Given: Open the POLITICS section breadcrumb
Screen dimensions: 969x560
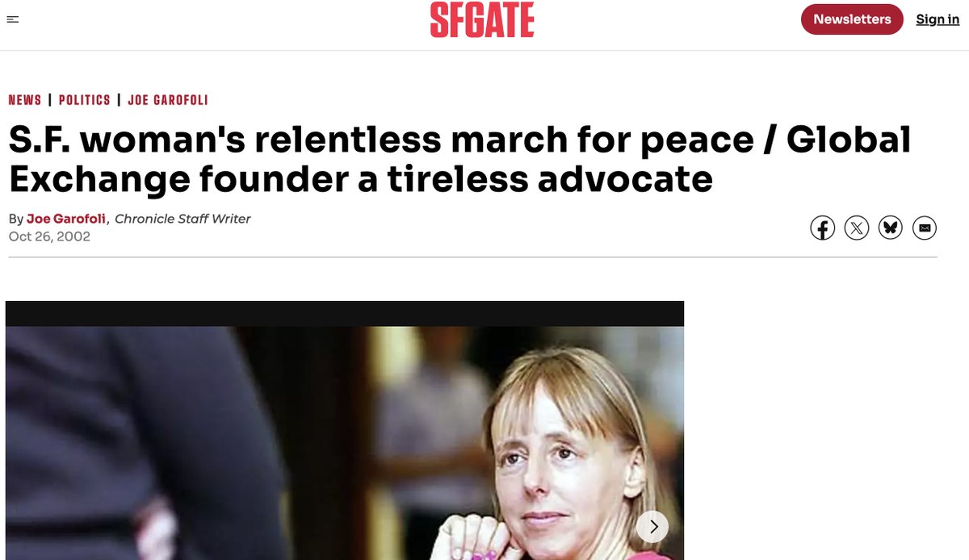Looking at the screenshot, I should 85,100.
